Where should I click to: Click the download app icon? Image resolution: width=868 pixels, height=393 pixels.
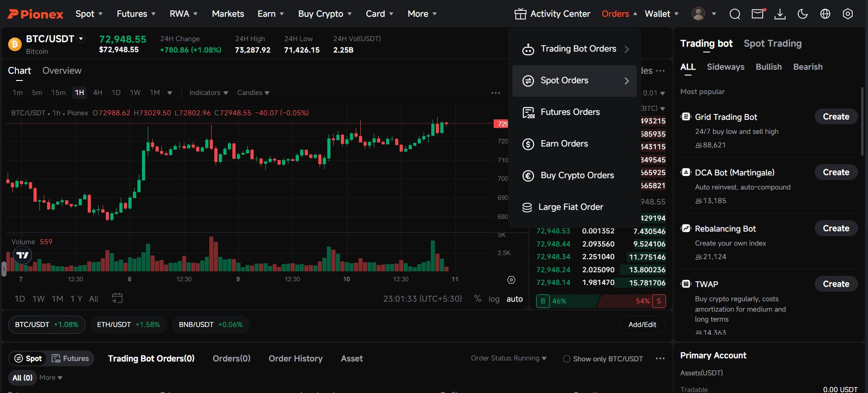(x=780, y=14)
